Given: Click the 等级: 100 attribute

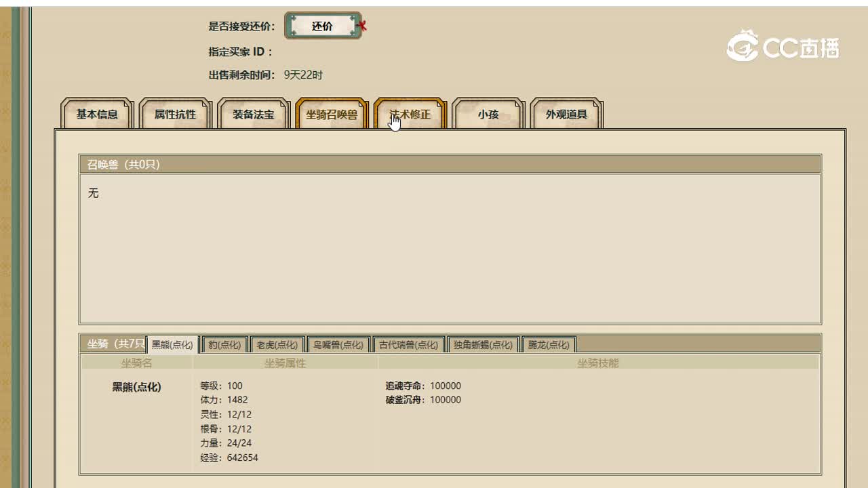Looking at the screenshot, I should pos(221,386).
